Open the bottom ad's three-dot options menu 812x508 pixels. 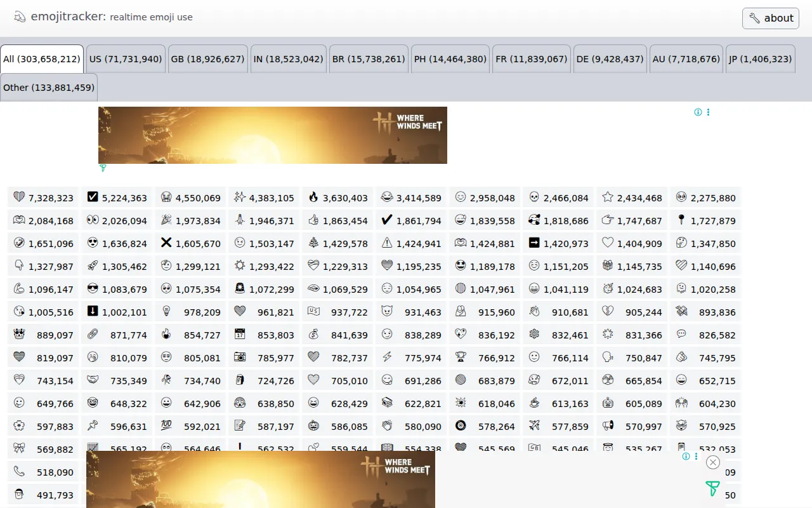click(696, 456)
